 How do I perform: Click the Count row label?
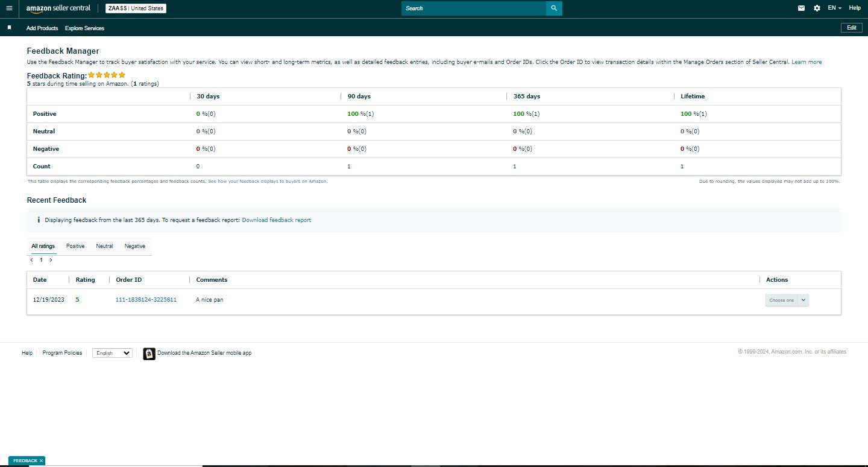point(42,167)
